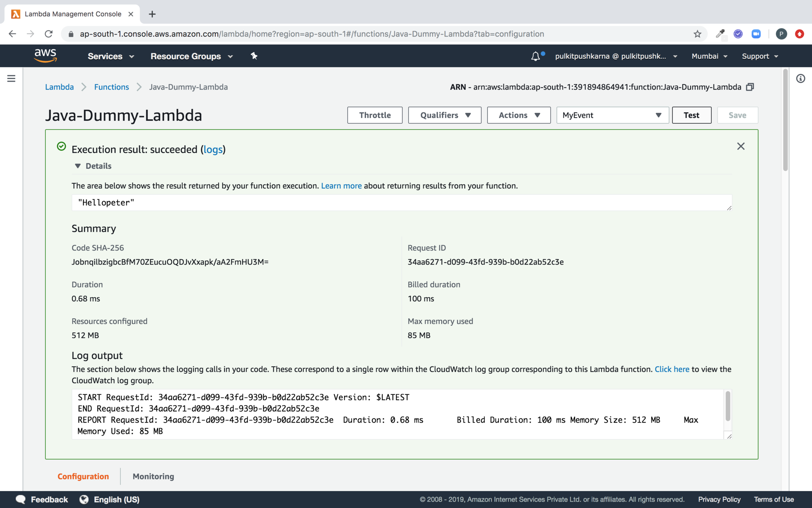Copy the ARN with the copy icon
Screen dimensions: 812x508
[x=750, y=87]
